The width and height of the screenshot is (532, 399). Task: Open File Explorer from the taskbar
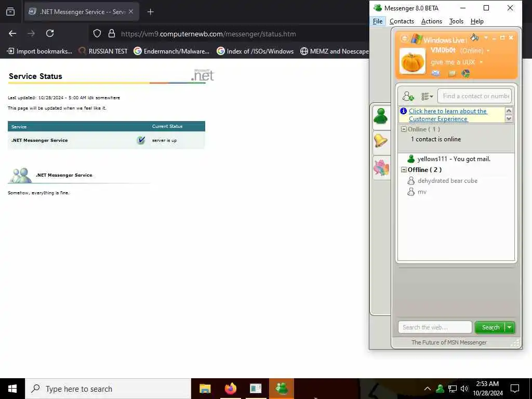point(205,389)
